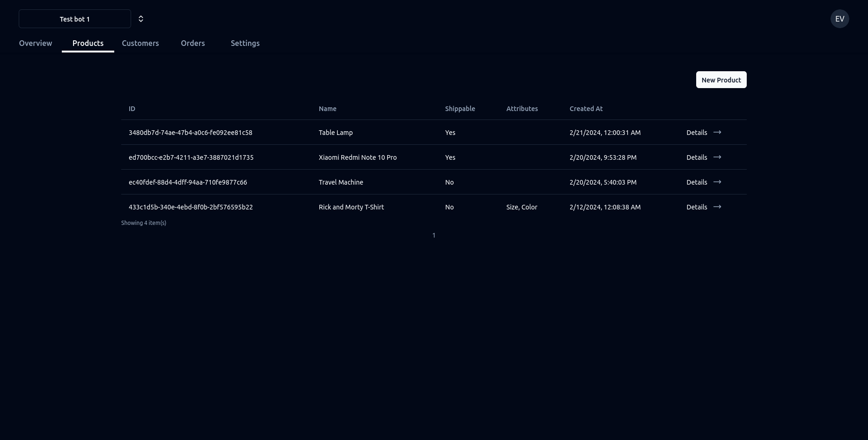This screenshot has width=868, height=440.
Task: Expand the ID column header
Action: (132, 109)
